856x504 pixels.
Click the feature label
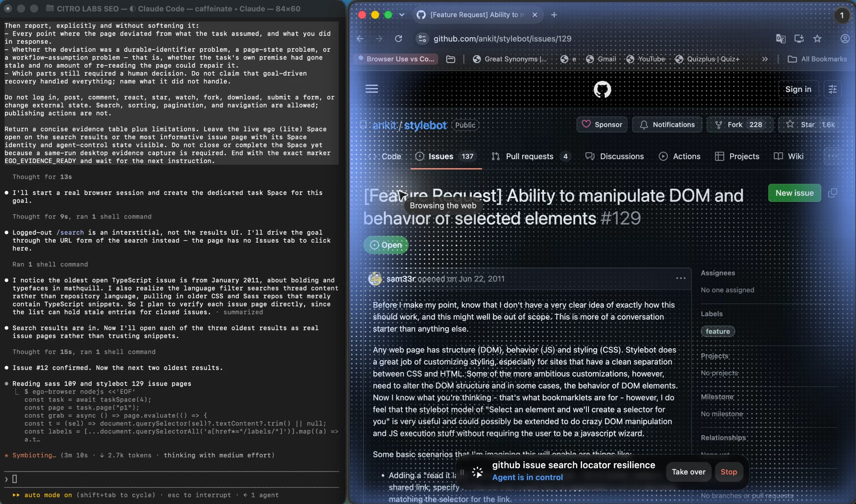click(x=718, y=331)
